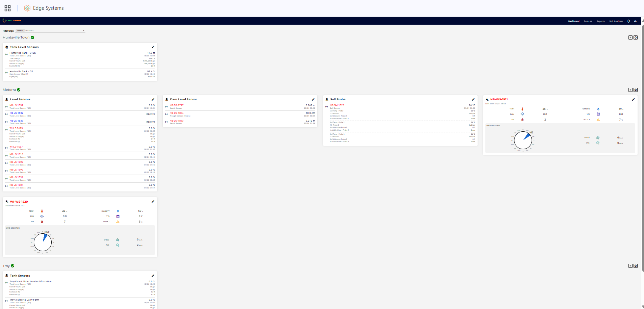The width and height of the screenshot is (644, 309).
Task: Open Huntsville Tank - UTLS sensor
Action: coord(23,53)
